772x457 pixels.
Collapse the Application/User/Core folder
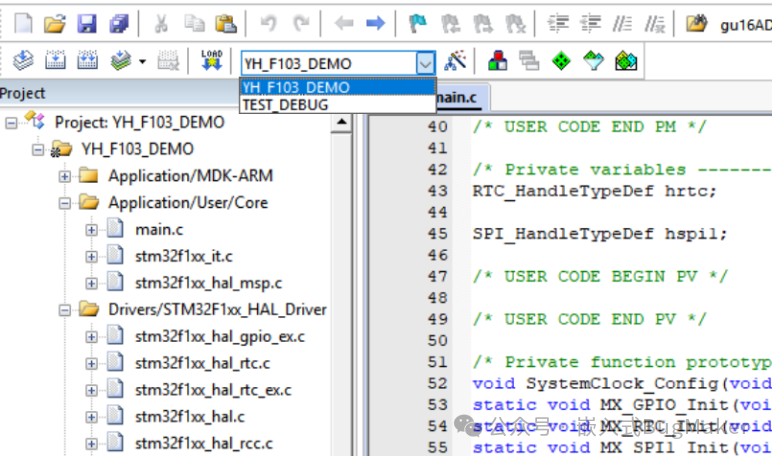point(65,203)
